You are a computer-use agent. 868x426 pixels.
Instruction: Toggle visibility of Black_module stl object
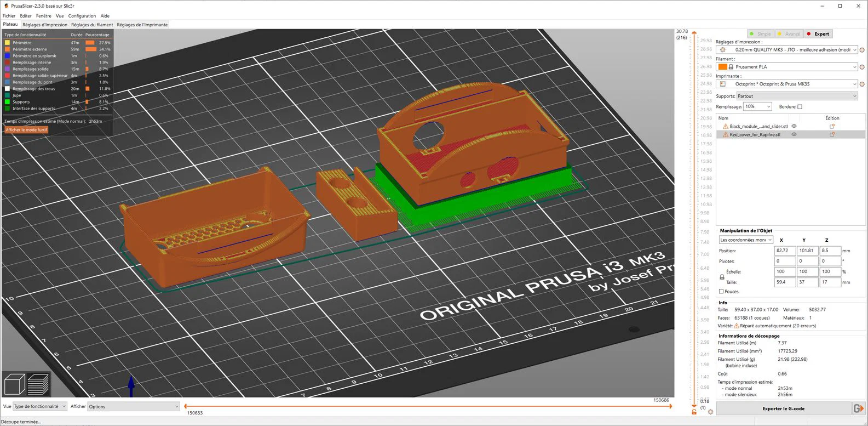(794, 126)
